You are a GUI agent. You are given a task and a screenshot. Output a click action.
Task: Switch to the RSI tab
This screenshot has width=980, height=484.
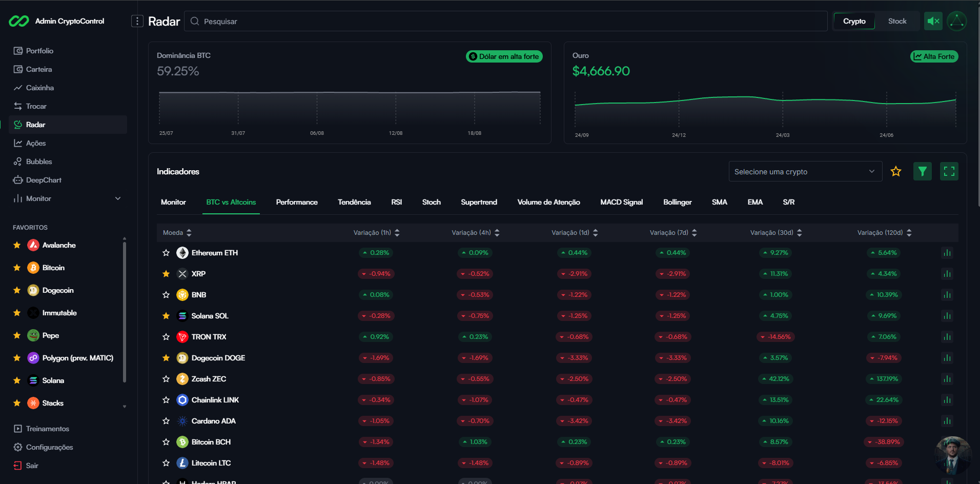click(396, 202)
